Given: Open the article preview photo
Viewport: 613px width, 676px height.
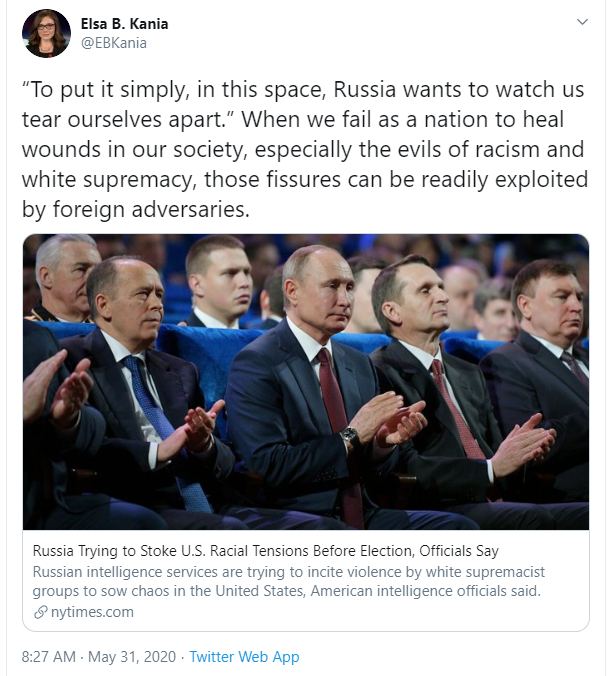Looking at the screenshot, I should click(x=305, y=381).
